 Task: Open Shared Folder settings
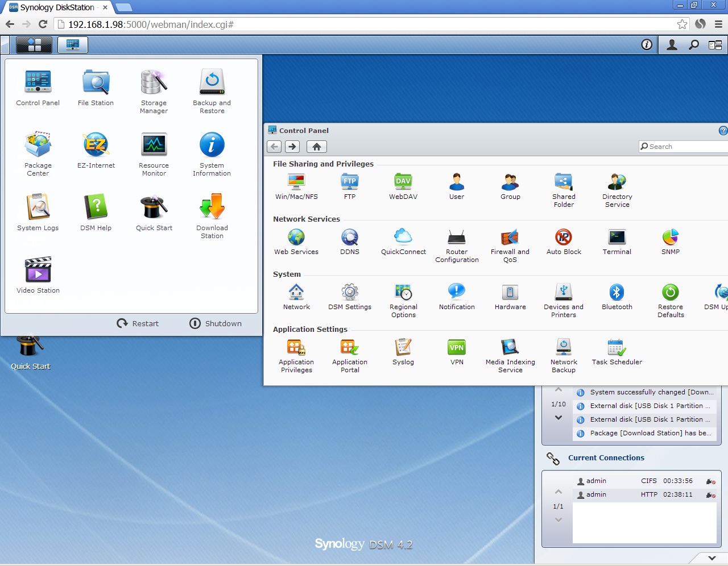coord(564,191)
